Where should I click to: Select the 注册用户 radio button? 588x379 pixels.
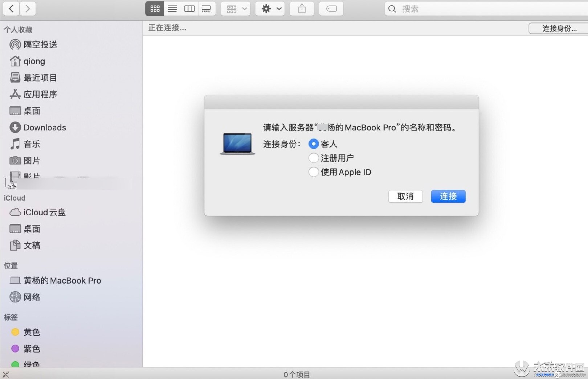tap(314, 158)
